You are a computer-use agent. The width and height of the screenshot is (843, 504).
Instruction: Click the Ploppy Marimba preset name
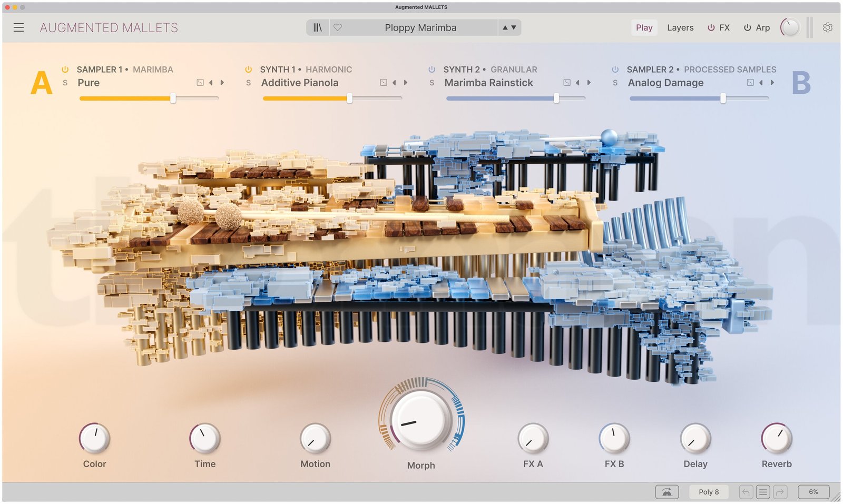[420, 28]
